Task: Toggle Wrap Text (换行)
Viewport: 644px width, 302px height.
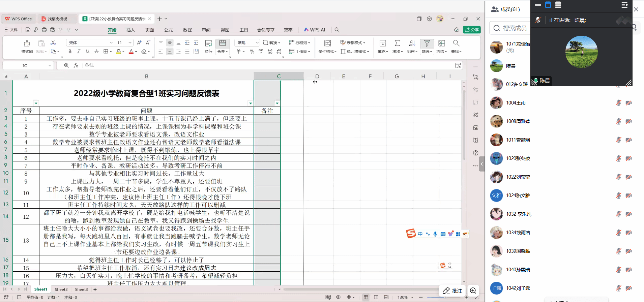Action: pos(208,43)
